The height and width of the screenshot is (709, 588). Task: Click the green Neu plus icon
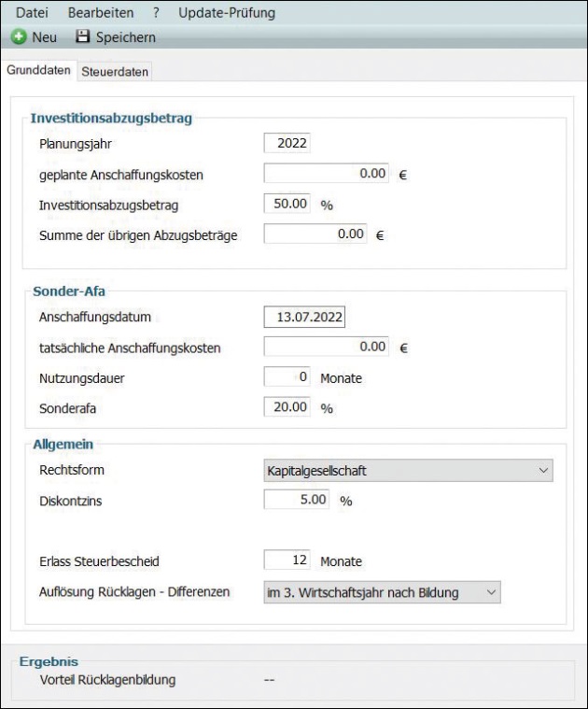19,37
